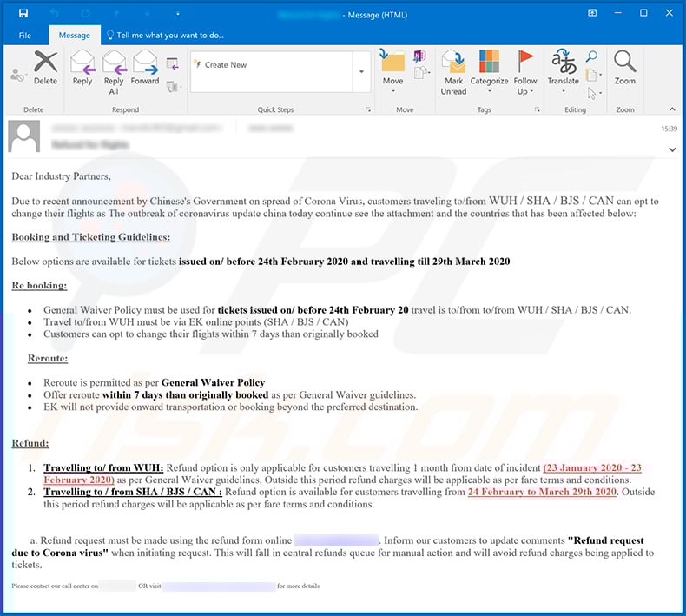The image size is (686, 616).
Task: Open the Move folder dropdown
Action: (x=392, y=72)
